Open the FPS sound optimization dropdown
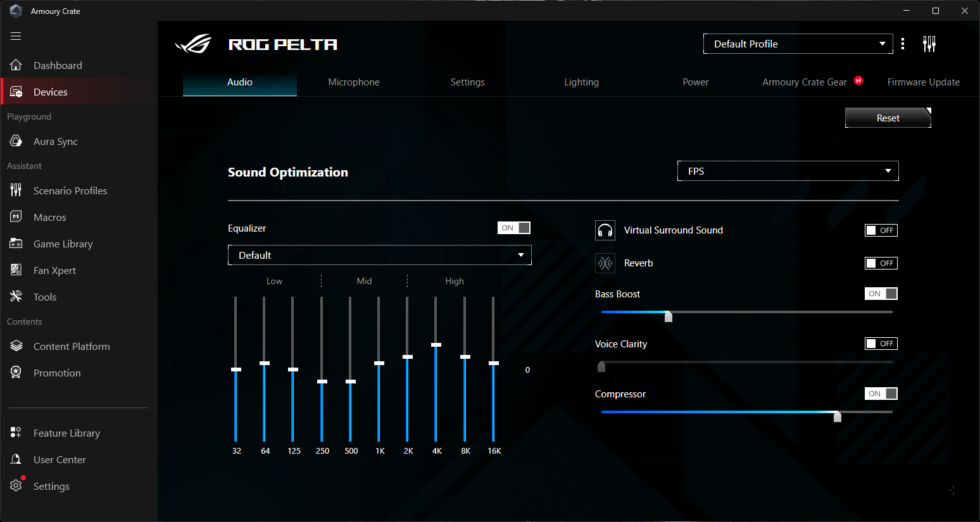Screen dimensions: 980x522 788,171
